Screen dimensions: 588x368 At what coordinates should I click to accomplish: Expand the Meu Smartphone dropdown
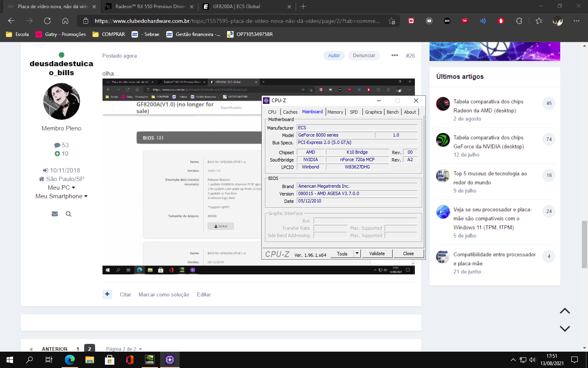click(x=62, y=196)
